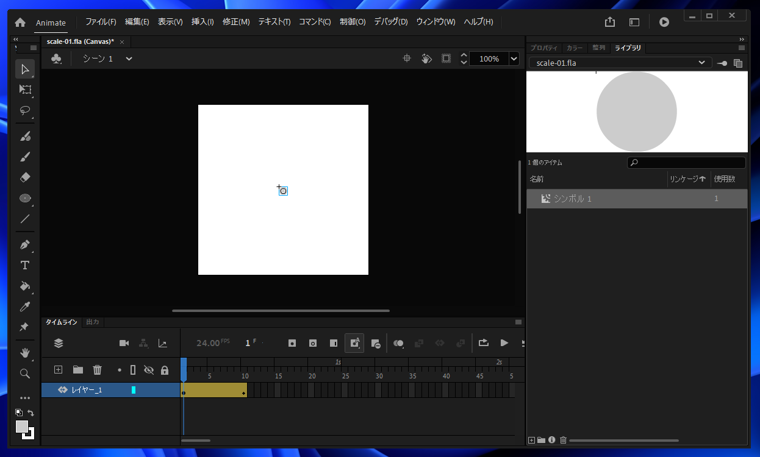Open the ファイル(F) menu
The height and width of the screenshot is (457, 760).
pos(100,22)
